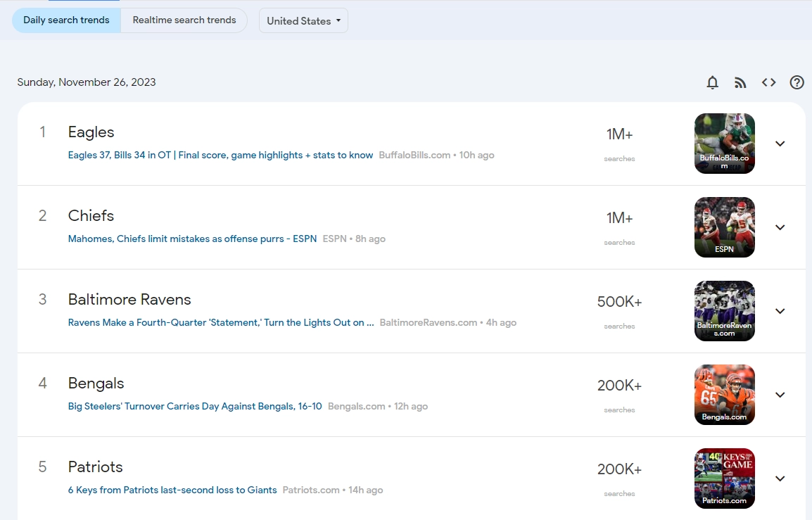The height and width of the screenshot is (520, 812).
Task: Open the Bengals.com thumbnail image
Action: pos(725,395)
